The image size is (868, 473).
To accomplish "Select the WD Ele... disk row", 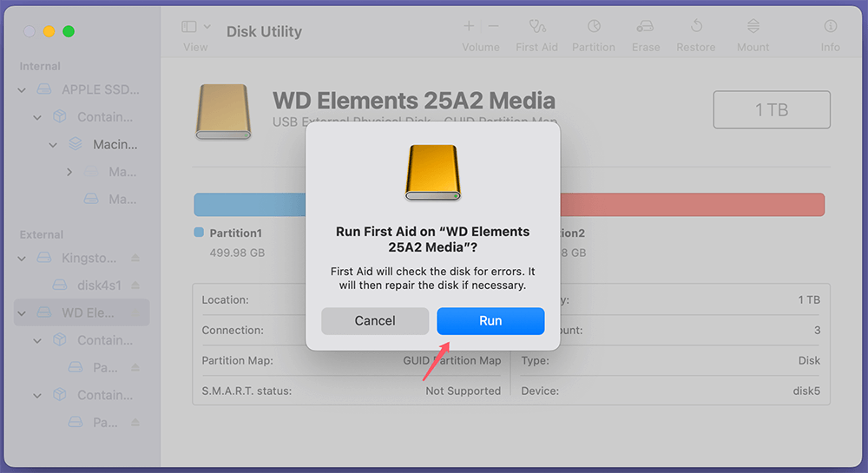I will tap(82, 312).
